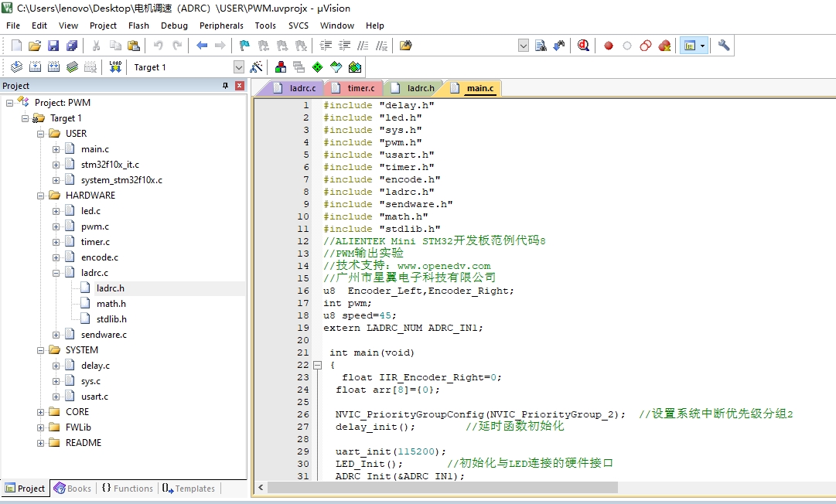
Task: Open Configuration with the wrench icon
Action: tap(724, 46)
